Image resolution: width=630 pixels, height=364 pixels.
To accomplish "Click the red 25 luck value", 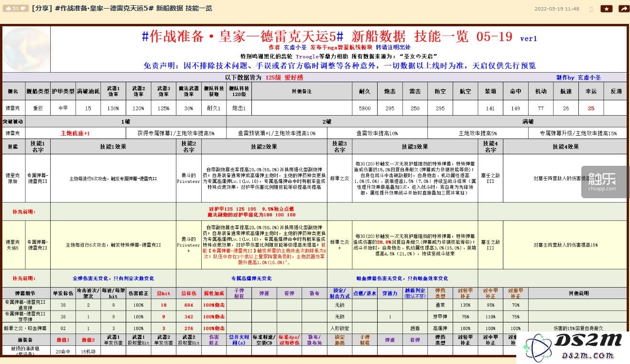I will coord(591,108).
